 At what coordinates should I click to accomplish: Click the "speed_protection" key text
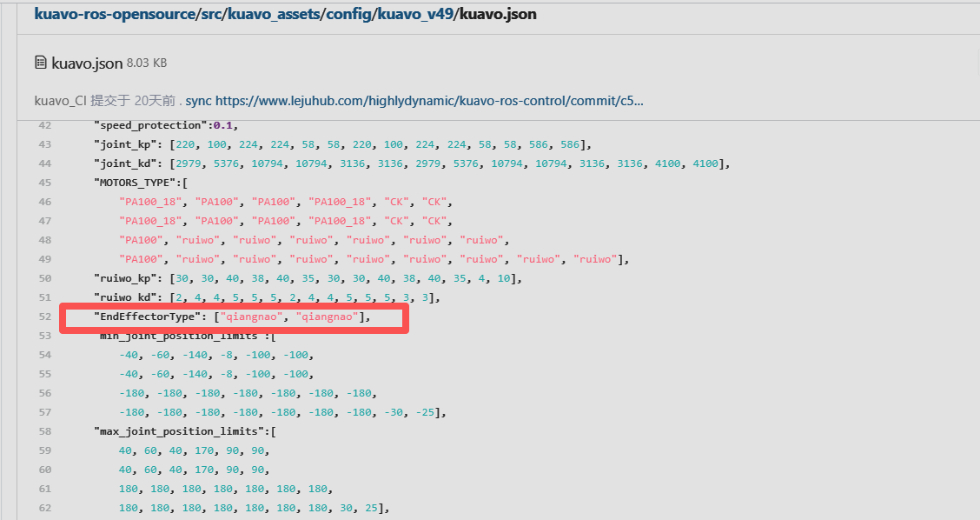click(x=149, y=125)
